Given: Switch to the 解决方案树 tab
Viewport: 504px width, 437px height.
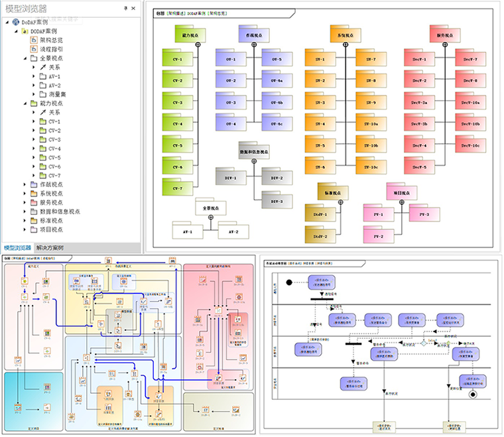Looking at the screenshot, I should (50, 248).
